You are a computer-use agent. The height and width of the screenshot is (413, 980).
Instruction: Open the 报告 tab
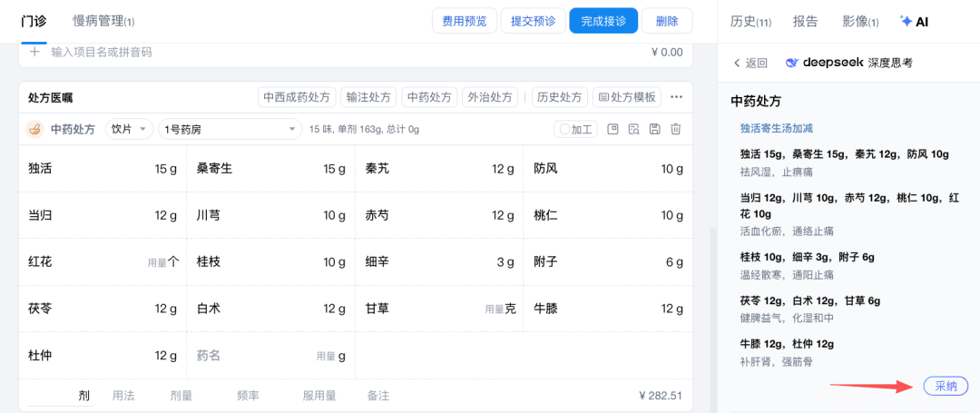pos(805,21)
